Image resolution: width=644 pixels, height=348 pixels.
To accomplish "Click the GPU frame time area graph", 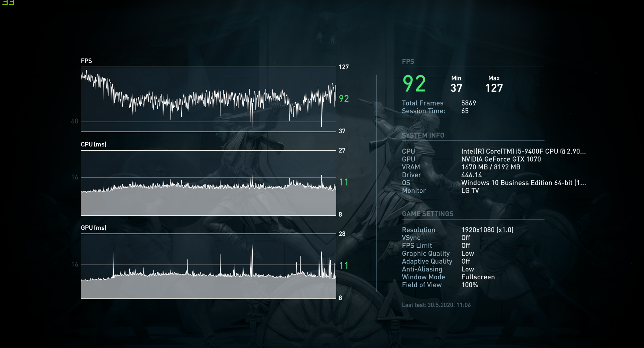I will pyautogui.click(x=208, y=266).
